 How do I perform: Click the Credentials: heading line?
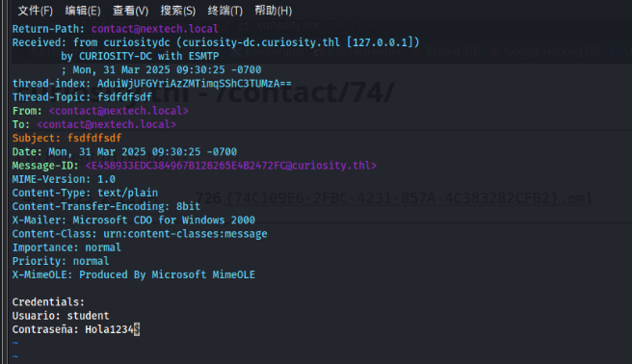pyautogui.click(x=48, y=302)
